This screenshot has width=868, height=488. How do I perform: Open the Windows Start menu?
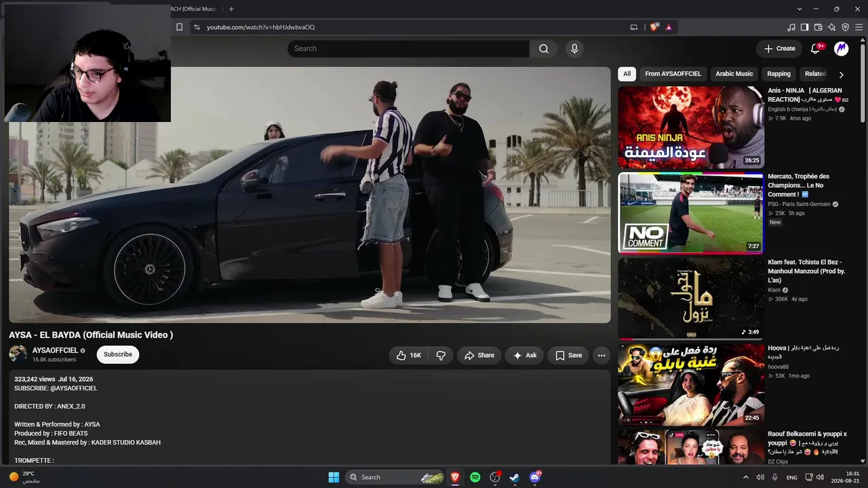click(334, 477)
